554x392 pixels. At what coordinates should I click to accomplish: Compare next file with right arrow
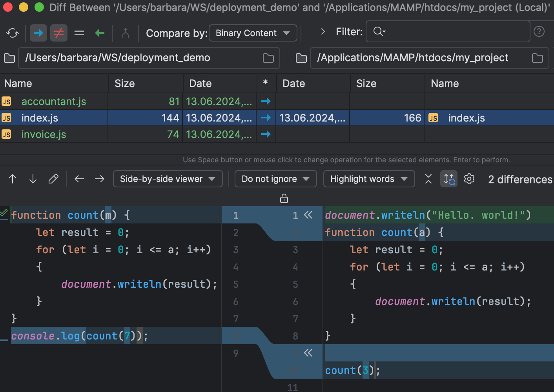(x=100, y=179)
